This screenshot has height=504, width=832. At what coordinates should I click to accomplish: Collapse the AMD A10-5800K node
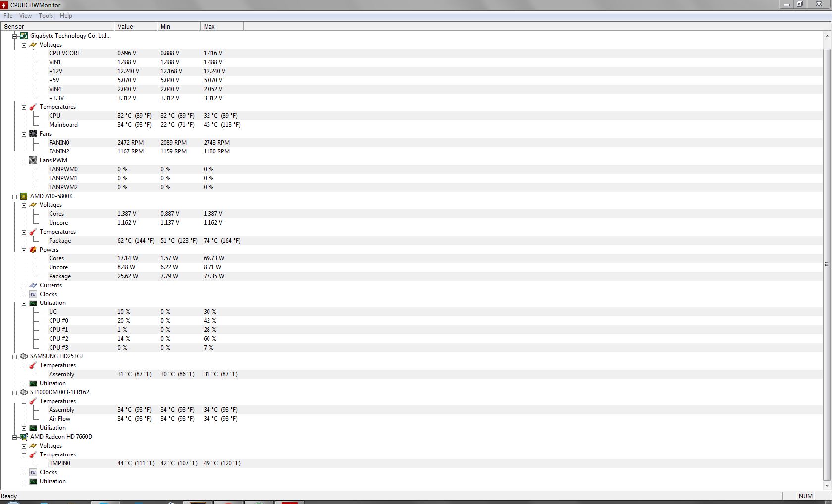pos(15,197)
